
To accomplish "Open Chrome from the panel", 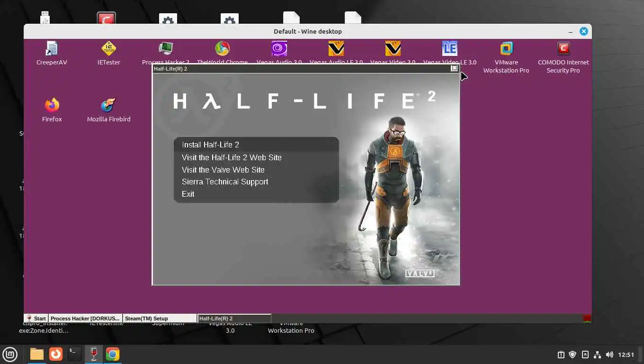I will [113, 354].
